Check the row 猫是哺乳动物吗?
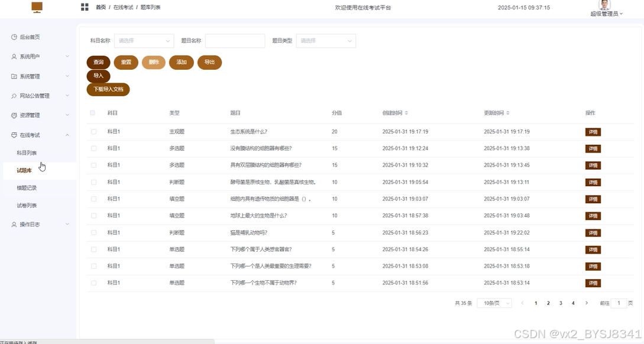The width and height of the screenshot is (644, 344). click(x=93, y=233)
